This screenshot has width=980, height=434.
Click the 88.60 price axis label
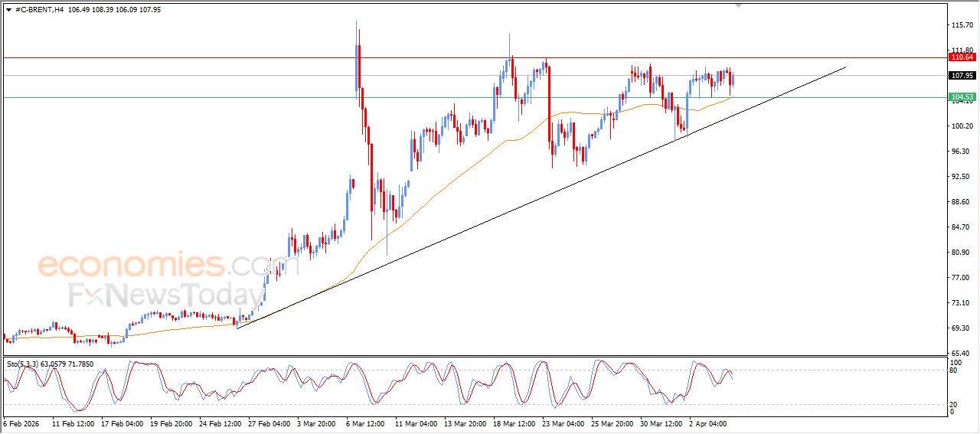pyautogui.click(x=961, y=202)
